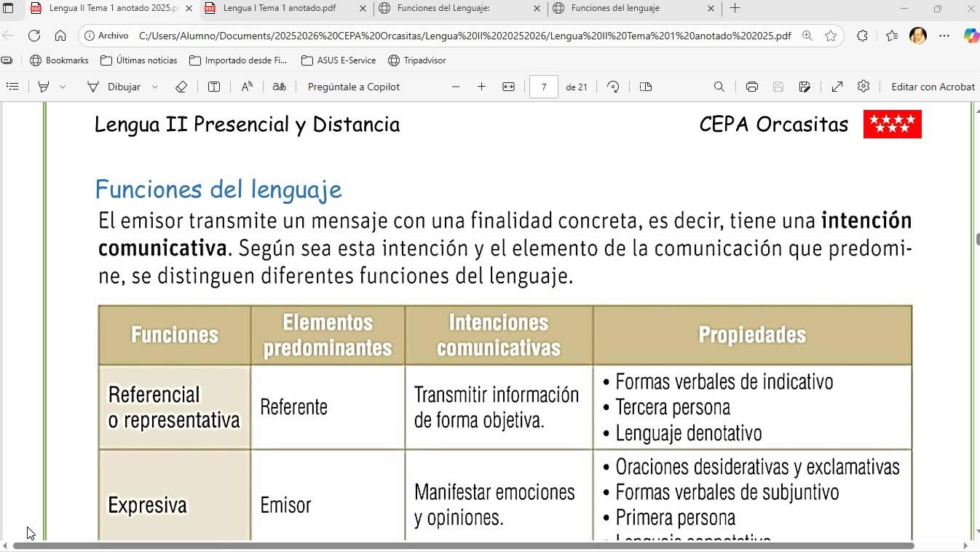Open the user profile avatar
980x552 pixels.
coord(918,36)
